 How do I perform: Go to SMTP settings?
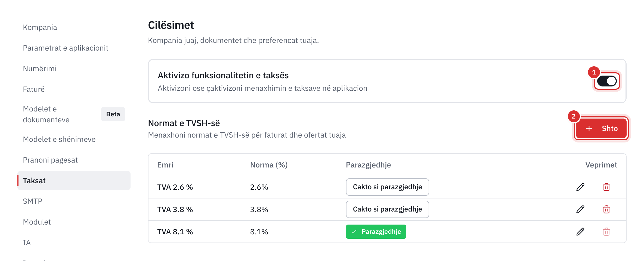pyautogui.click(x=33, y=201)
